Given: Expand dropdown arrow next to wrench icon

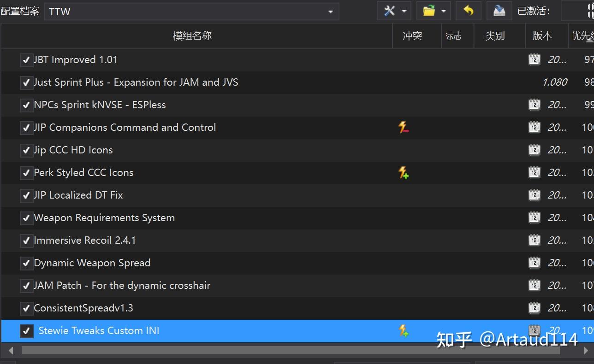Looking at the screenshot, I should tap(404, 10).
